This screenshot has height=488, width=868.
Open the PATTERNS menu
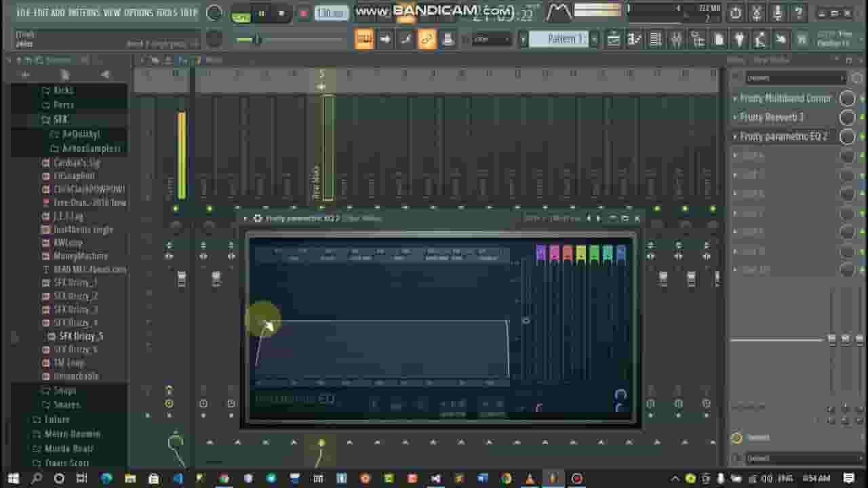pyautogui.click(x=84, y=13)
